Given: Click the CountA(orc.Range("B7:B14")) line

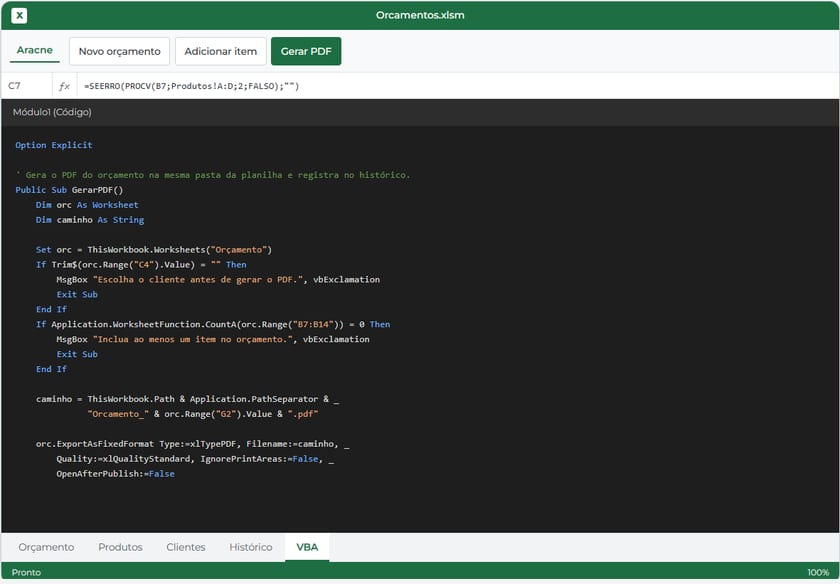Looking at the screenshot, I should (x=213, y=325).
